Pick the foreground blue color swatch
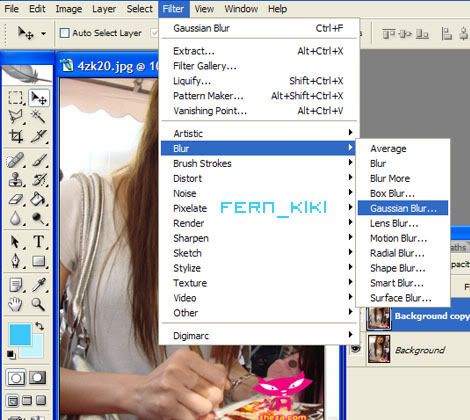The image size is (470, 420). 19,334
